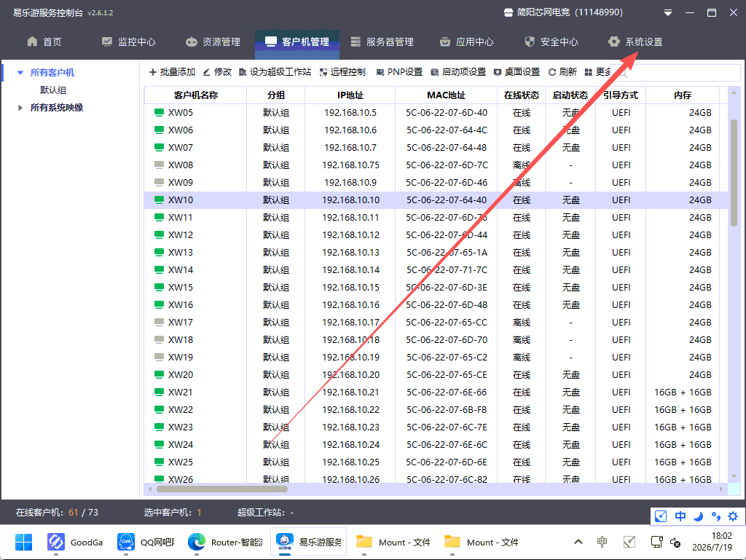Open 系统设置 gear icon tab
The height and width of the screenshot is (560, 746).
pyautogui.click(x=635, y=42)
